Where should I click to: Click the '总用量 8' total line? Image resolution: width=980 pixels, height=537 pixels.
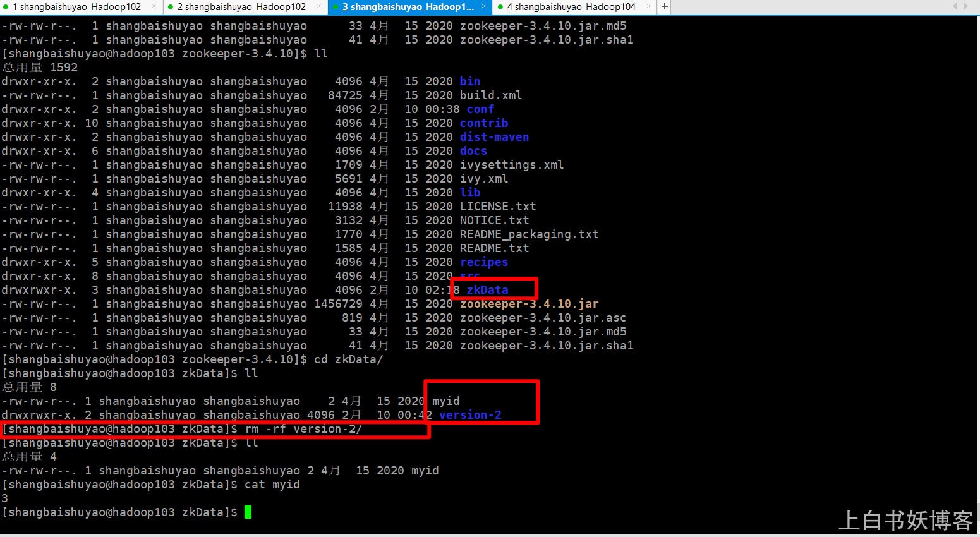coord(30,387)
